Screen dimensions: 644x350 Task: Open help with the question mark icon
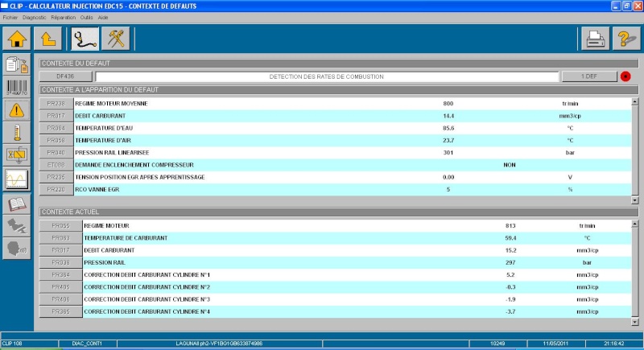(626, 39)
